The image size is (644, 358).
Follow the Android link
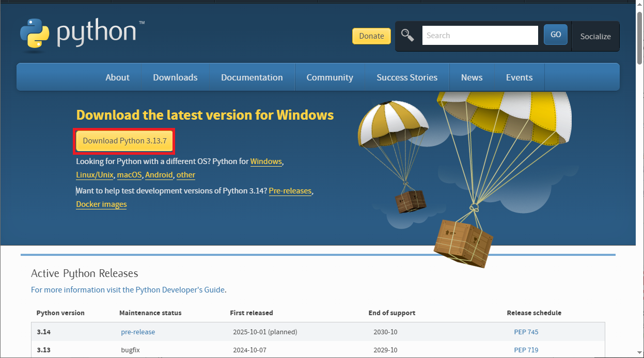coord(159,175)
